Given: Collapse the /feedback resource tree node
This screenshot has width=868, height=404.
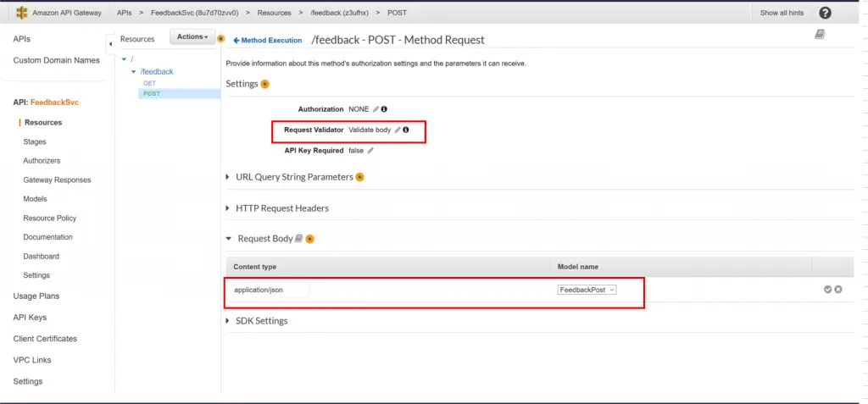Looking at the screenshot, I should click(133, 72).
